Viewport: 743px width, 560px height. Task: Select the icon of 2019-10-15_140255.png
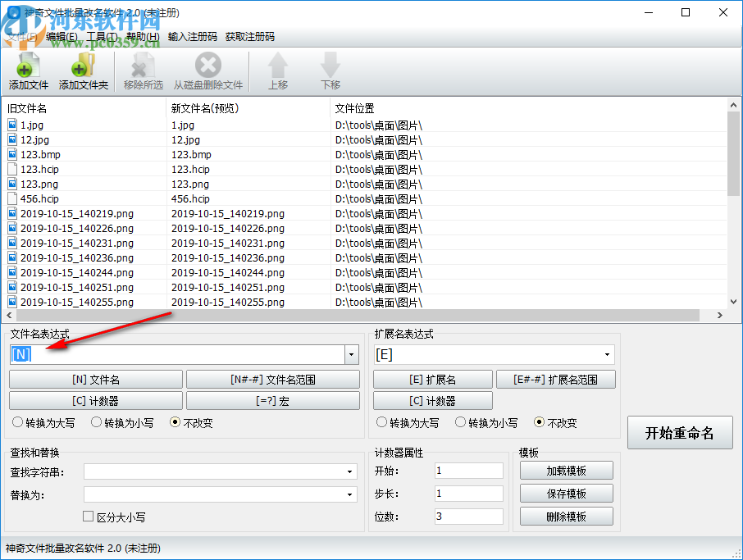coord(12,302)
